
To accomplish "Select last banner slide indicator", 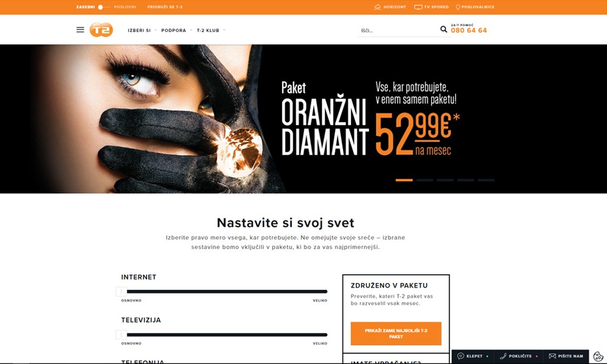I will (486, 180).
